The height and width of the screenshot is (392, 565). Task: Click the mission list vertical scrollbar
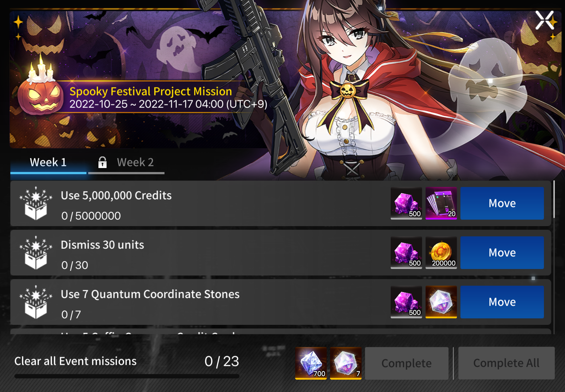coord(554,199)
